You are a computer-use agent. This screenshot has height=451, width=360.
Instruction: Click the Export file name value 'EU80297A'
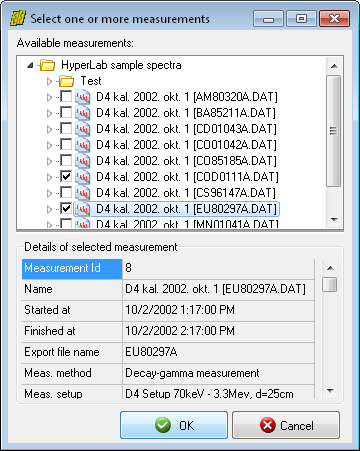(218, 353)
